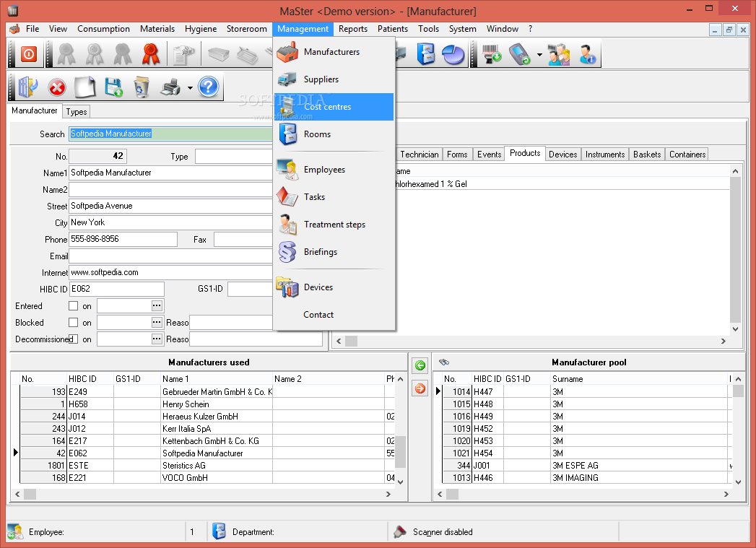Screen dimensions: 756x548
Task: Click the user info toolbar icon
Action: (x=587, y=54)
